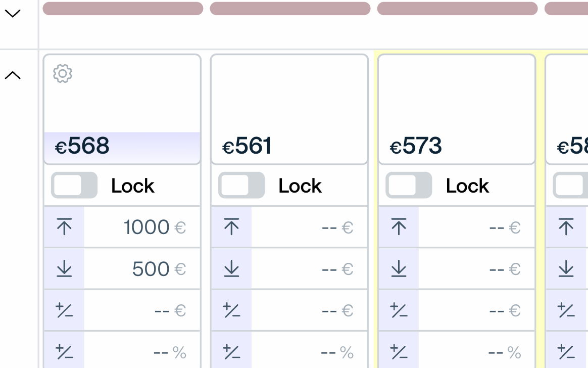Click maximum price icon in €573 column
The width and height of the screenshot is (588, 368).
tap(399, 227)
